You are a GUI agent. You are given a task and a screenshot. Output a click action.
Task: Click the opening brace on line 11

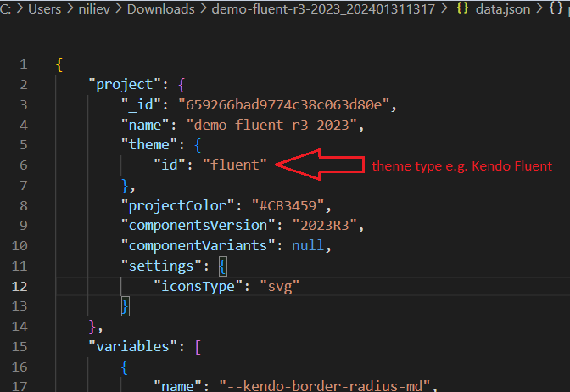click(223, 266)
